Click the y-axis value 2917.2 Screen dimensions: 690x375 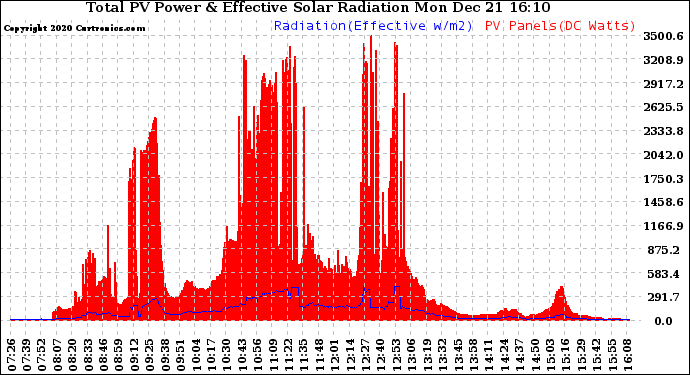click(664, 84)
